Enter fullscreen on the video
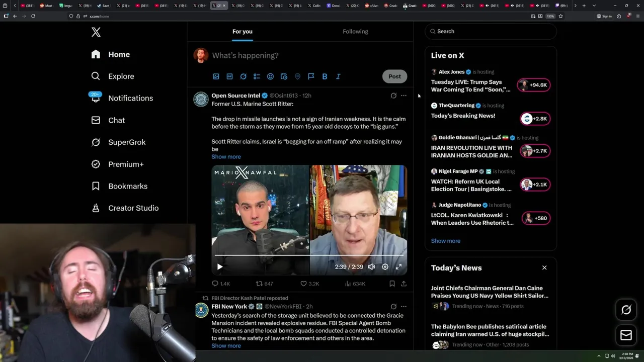This screenshot has width=644, height=362. point(398,267)
